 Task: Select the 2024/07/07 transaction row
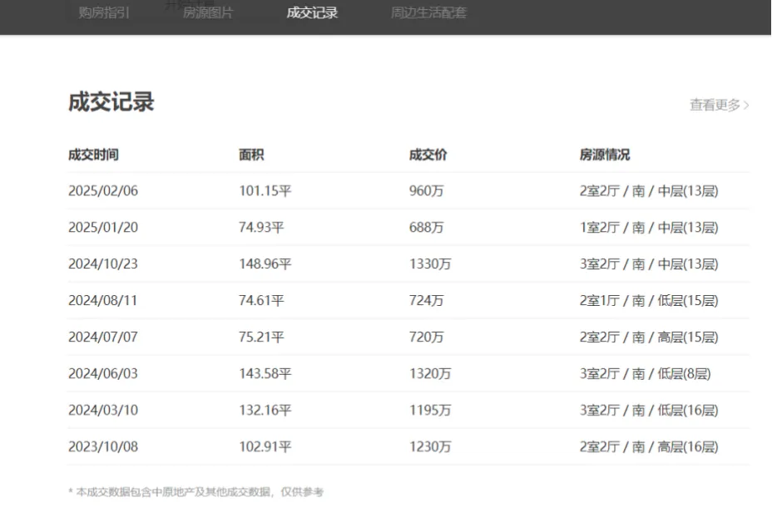click(x=408, y=337)
